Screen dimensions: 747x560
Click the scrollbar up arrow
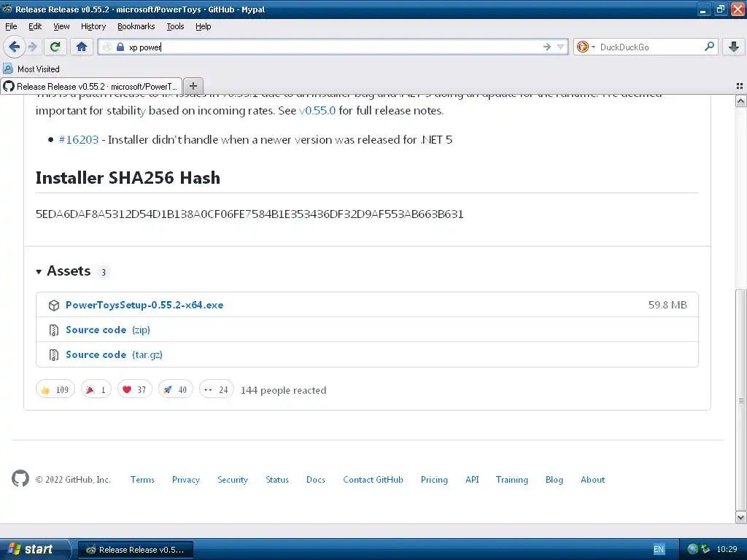point(741,101)
